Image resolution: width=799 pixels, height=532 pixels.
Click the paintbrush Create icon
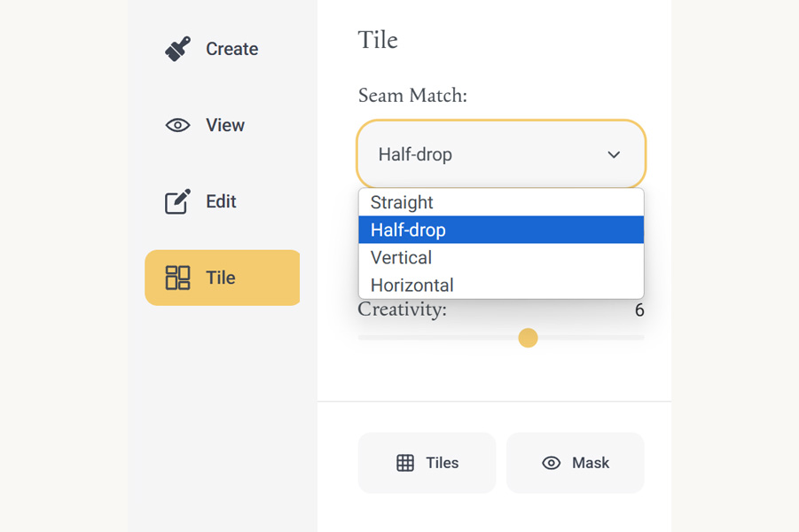coord(178,49)
